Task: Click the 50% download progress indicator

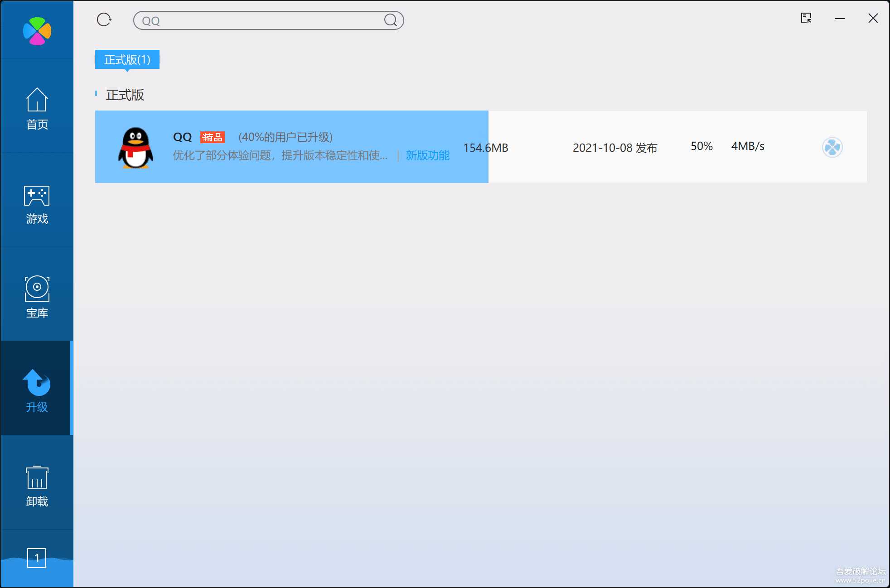Action: [x=701, y=146]
